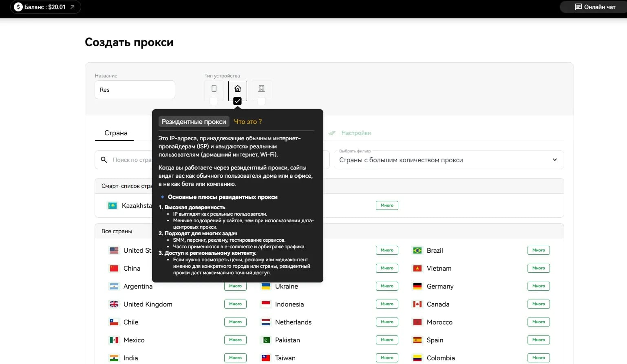Click the Canada flag icon
Screen dimensions: 627x364
point(417,304)
